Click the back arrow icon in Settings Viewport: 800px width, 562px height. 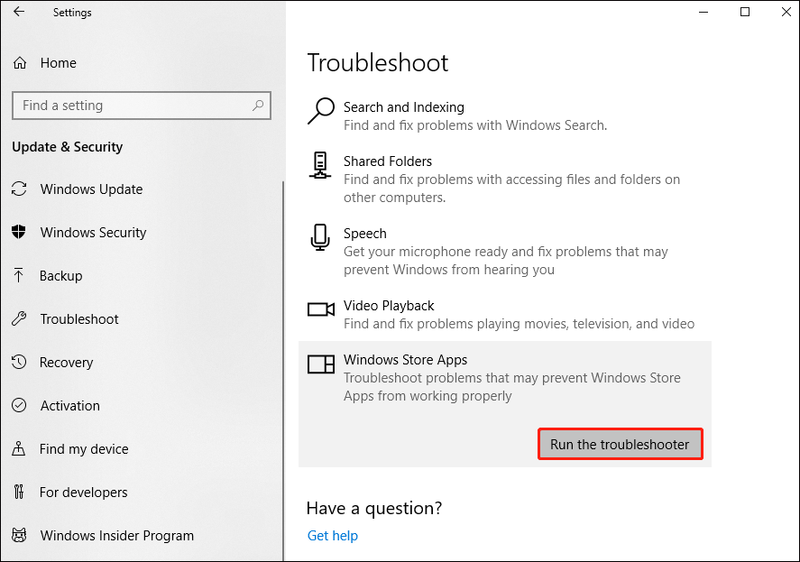[19, 12]
